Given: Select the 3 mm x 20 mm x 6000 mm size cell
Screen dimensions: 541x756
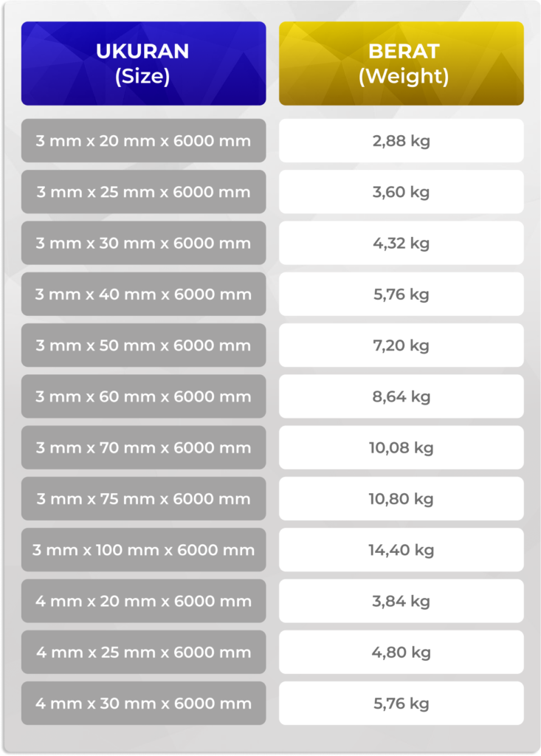Looking at the screenshot, I should [143, 141].
